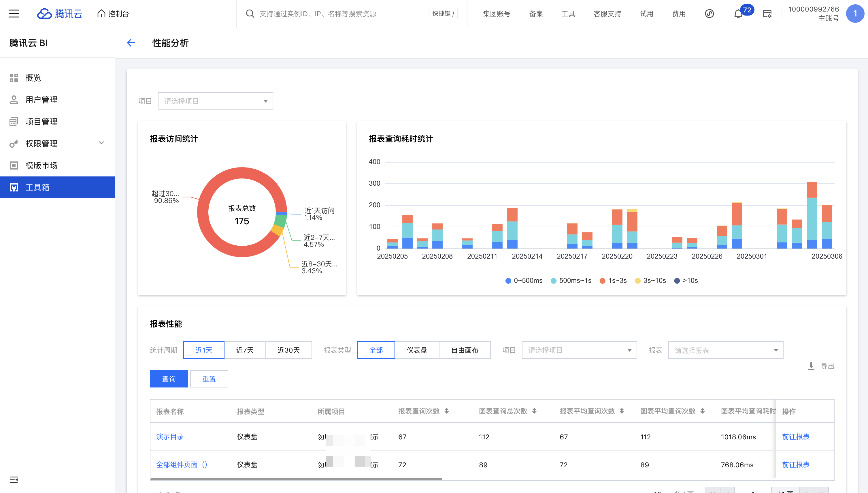Collapse sidebar using bottom-left icon

coord(14,479)
